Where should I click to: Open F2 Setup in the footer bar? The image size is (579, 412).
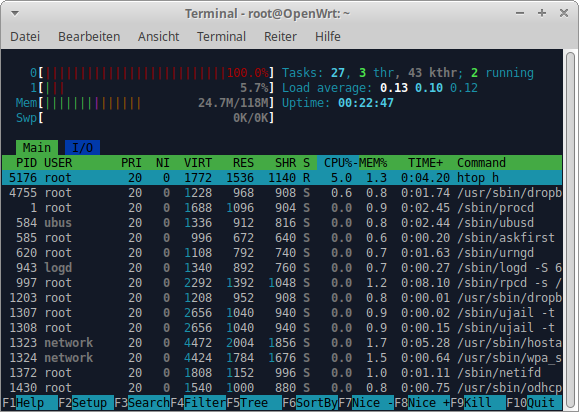[x=86, y=402]
